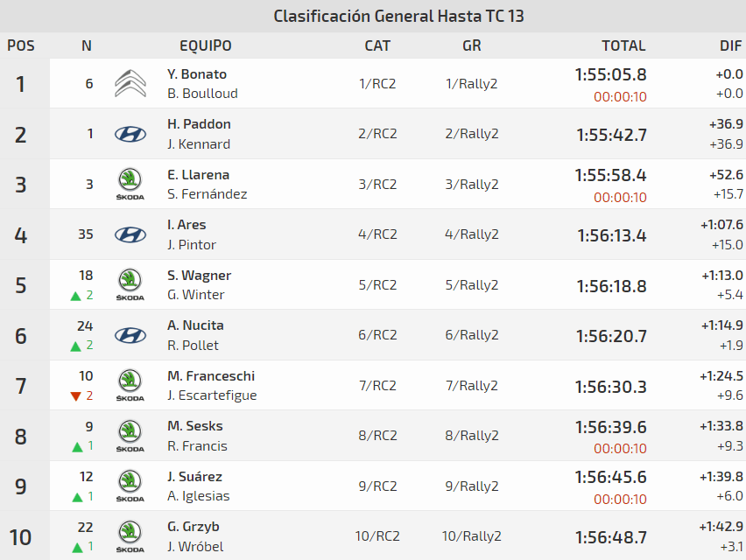Click the Clasificación General Hasta TC 13 title
Image resolution: width=746 pixels, height=560 pixels.
398,16
